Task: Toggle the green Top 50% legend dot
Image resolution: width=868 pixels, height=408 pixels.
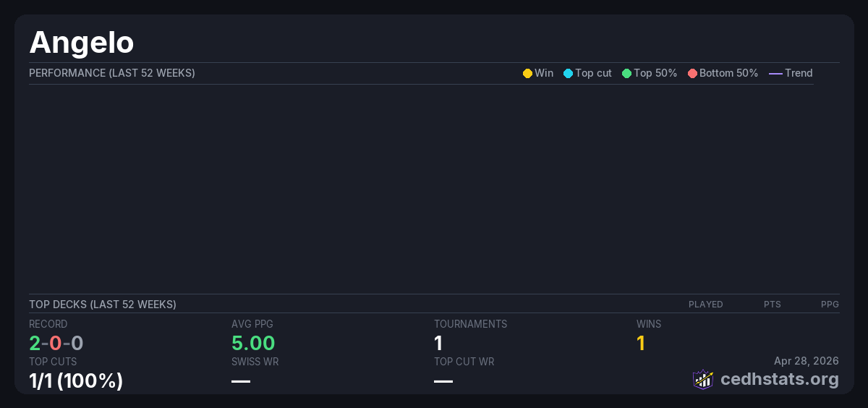Action: pyautogui.click(x=626, y=73)
